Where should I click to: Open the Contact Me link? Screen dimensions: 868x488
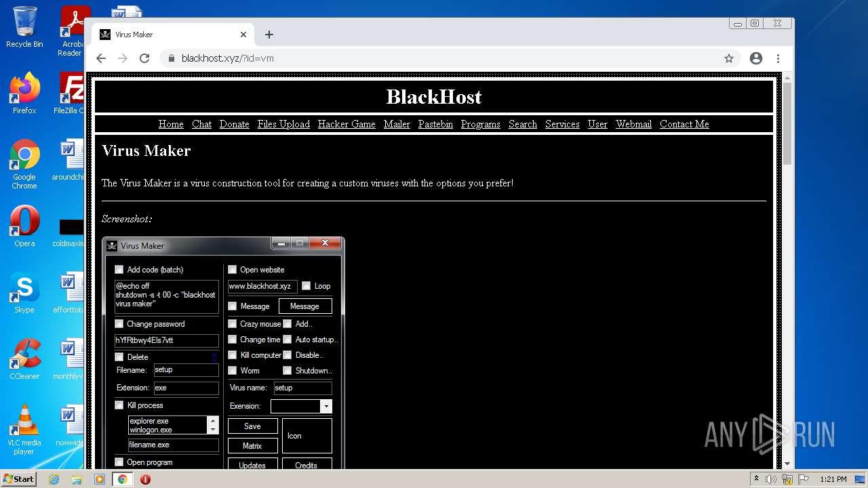[684, 124]
